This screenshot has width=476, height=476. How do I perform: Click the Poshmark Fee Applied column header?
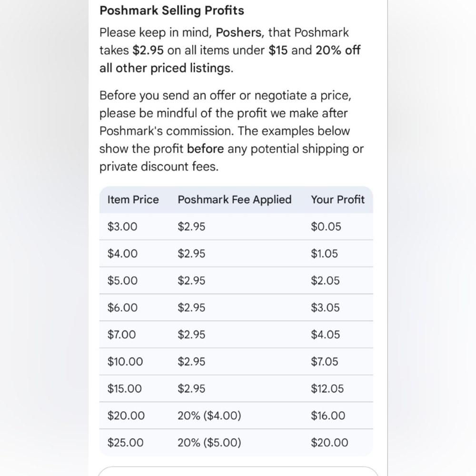(x=234, y=200)
